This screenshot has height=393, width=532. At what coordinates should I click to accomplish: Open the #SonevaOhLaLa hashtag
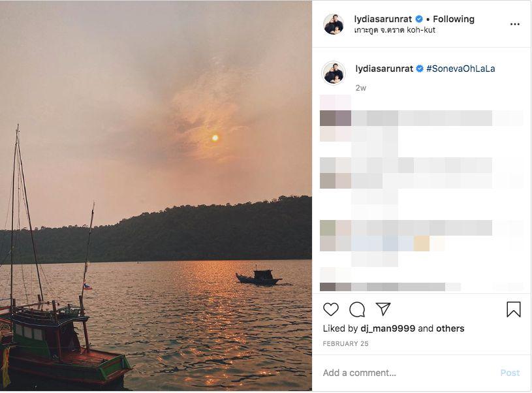[461, 69]
